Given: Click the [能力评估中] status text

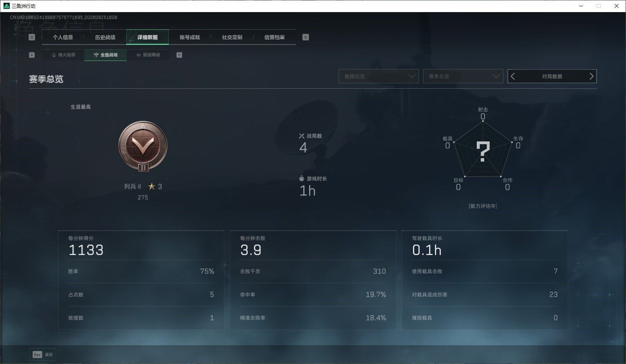Looking at the screenshot, I should click(483, 206).
